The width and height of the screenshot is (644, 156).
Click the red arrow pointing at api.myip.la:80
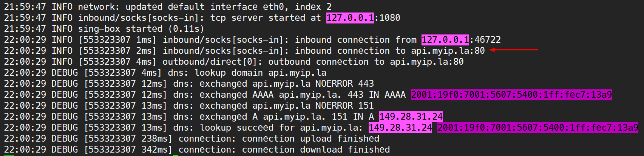514,50
